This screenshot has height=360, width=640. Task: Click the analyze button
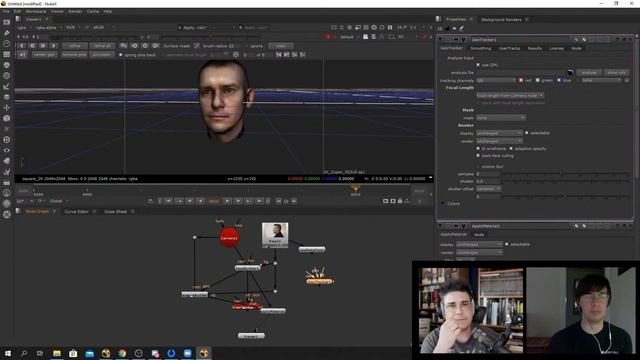pyautogui.click(x=589, y=72)
